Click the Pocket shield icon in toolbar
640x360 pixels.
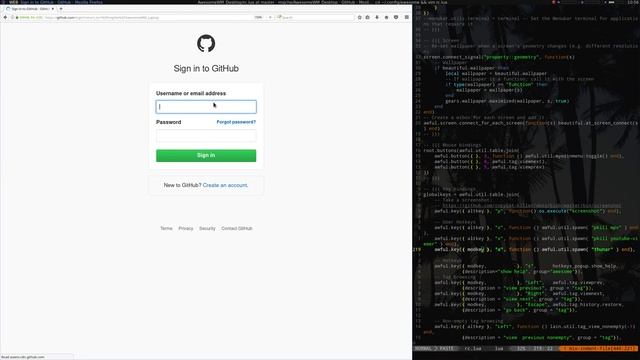[396, 18]
